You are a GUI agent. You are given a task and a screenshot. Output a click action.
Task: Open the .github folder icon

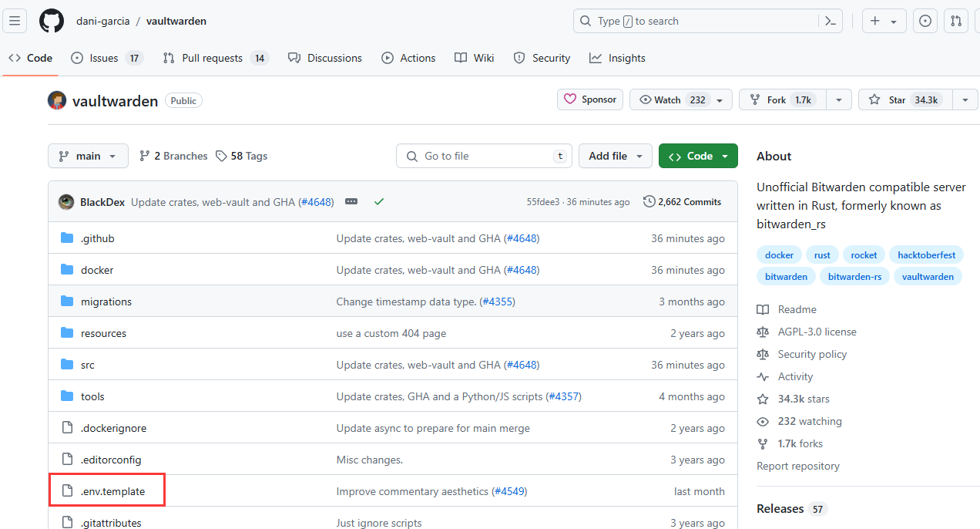pyautogui.click(x=67, y=238)
